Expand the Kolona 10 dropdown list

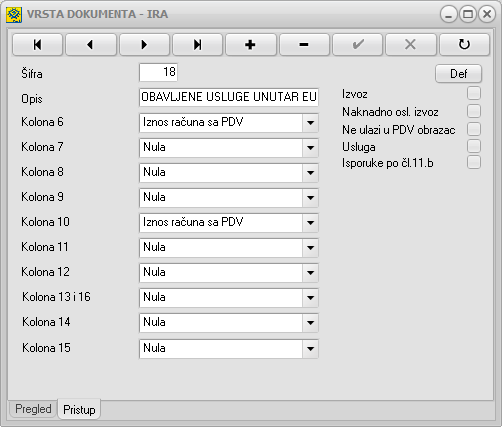310,223
